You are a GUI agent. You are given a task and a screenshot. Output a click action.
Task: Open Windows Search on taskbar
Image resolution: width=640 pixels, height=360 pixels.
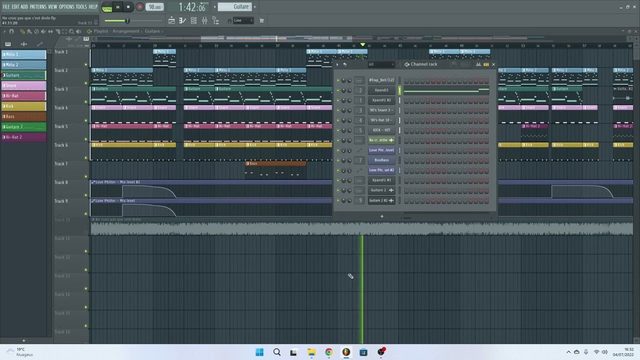[x=277, y=352]
